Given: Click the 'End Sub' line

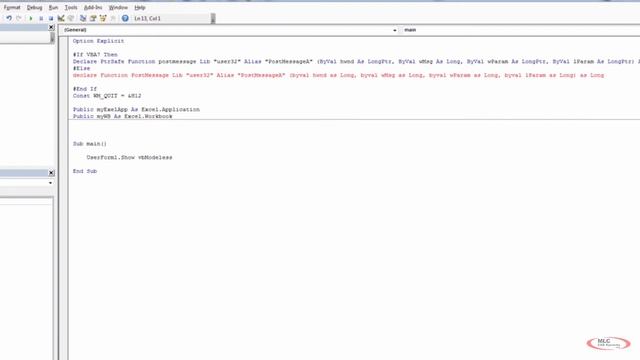Looking at the screenshot, I should coord(85,171).
